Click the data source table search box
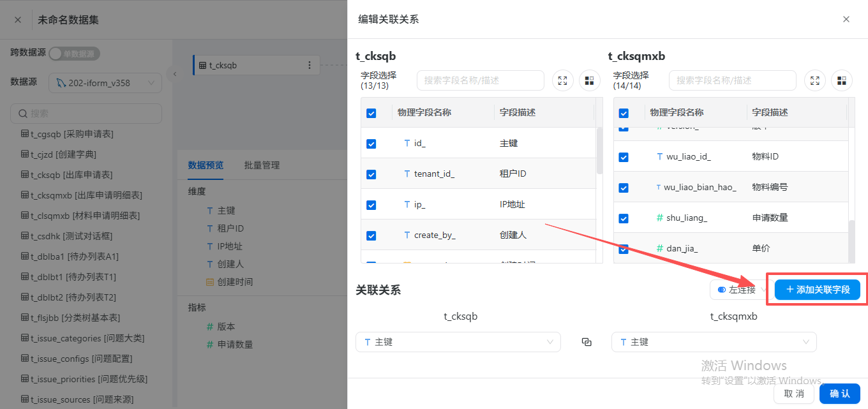Screen dimensions: 868x409 [86, 114]
